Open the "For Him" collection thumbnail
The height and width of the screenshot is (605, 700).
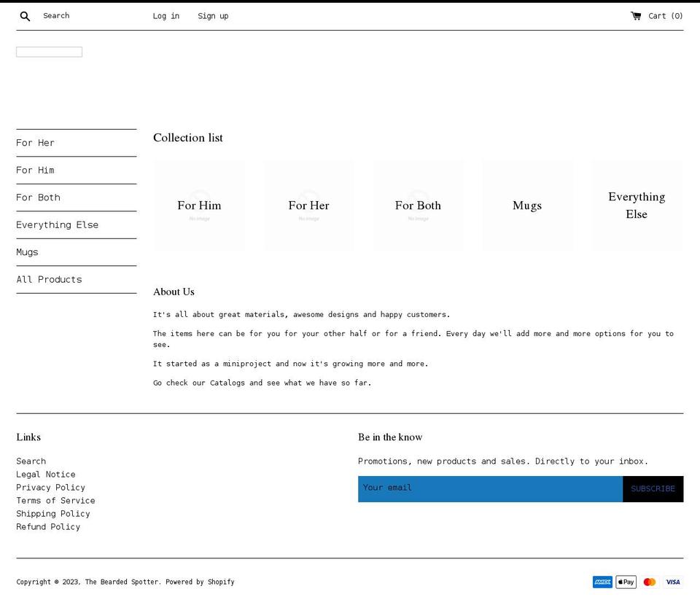pos(199,205)
